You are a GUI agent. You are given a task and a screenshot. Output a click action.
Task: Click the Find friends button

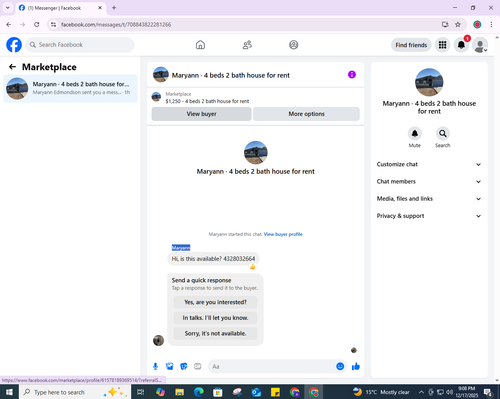tap(411, 45)
